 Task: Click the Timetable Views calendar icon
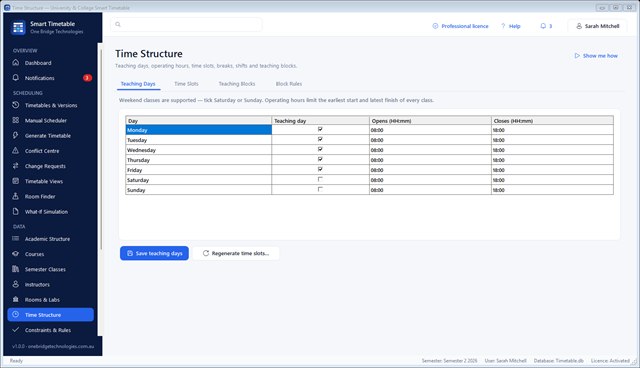click(x=16, y=181)
